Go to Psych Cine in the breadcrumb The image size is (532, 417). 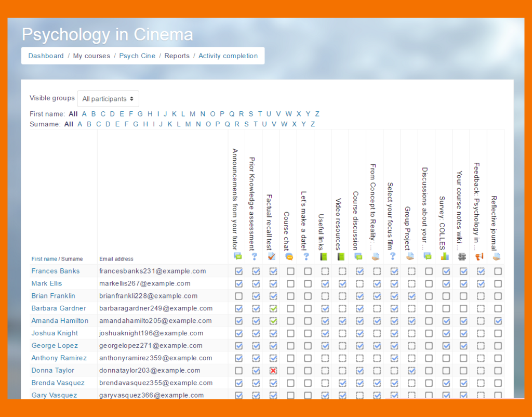137,56
